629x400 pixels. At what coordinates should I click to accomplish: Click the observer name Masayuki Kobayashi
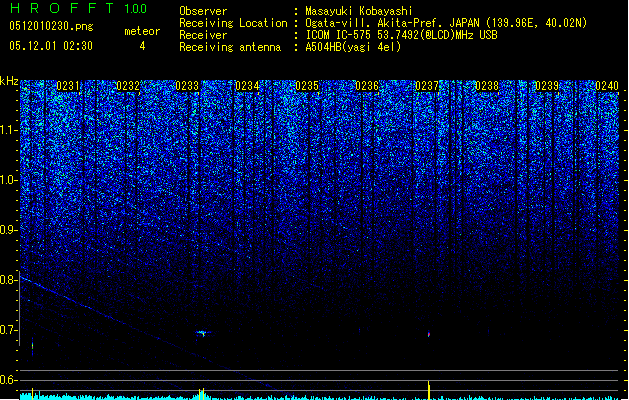tap(359, 11)
